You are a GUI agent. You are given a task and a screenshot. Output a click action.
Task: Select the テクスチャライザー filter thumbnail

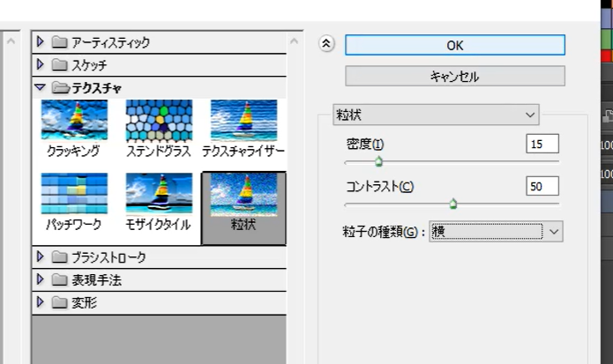pyautogui.click(x=243, y=121)
